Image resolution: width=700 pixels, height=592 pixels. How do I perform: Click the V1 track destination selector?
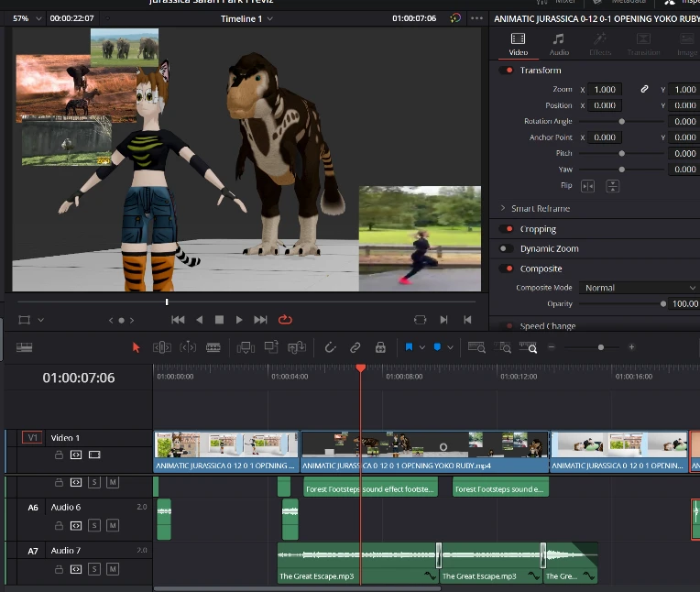33,437
